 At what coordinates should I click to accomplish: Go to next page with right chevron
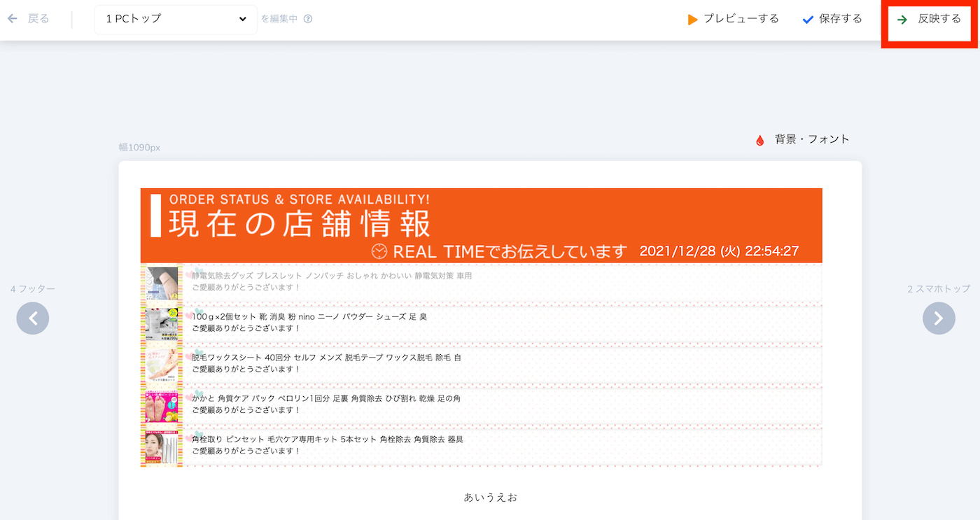(939, 318)
